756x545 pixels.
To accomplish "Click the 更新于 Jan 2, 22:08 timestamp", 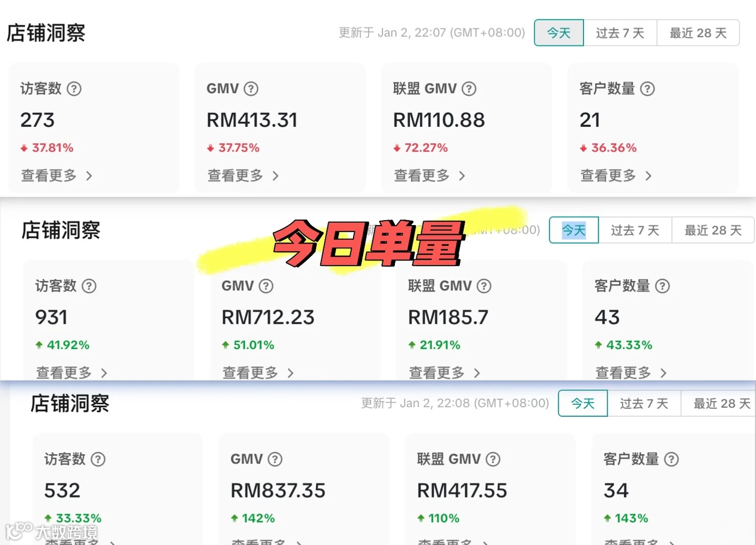I will (x=455, y=403).
